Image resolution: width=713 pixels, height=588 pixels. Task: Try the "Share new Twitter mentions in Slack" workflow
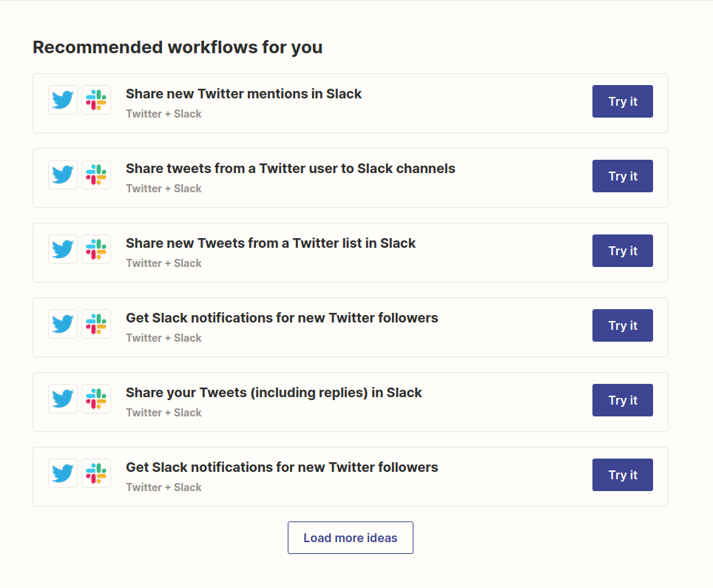tap(623, 101)
